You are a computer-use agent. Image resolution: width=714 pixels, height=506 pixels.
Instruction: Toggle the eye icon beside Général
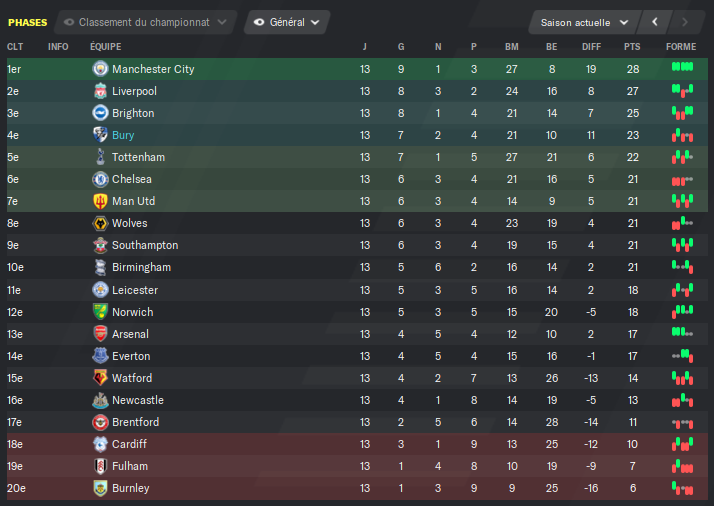pos(259,22)
